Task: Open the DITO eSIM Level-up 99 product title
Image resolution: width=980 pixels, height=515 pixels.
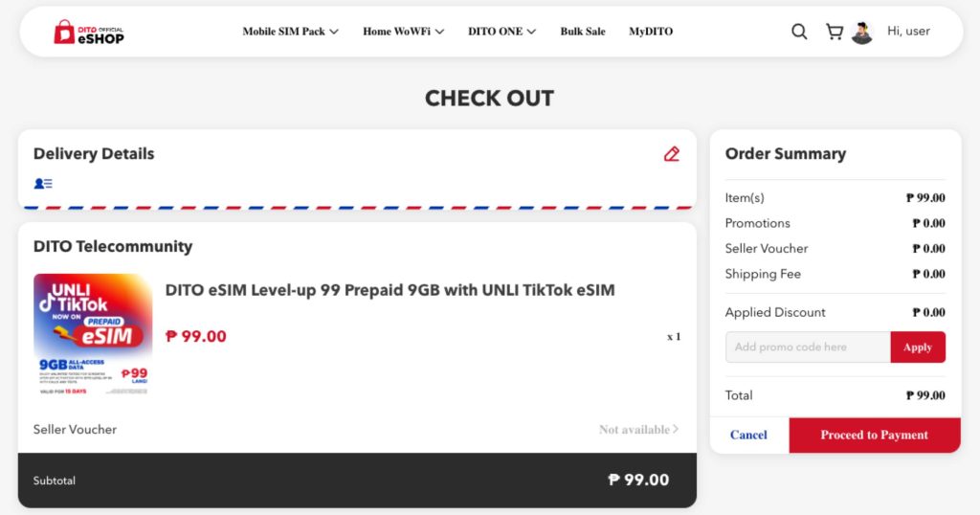Action: (390, 290)
